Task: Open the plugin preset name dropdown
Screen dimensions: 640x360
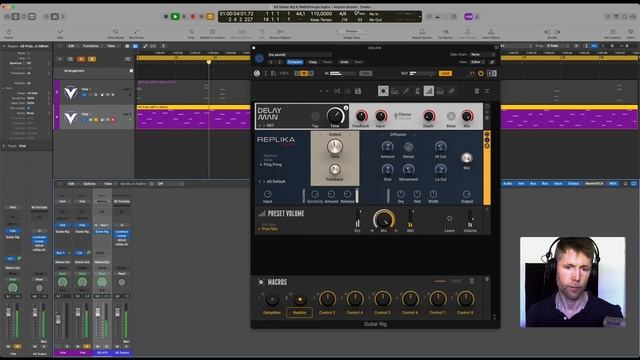Action: pos(300,55)
